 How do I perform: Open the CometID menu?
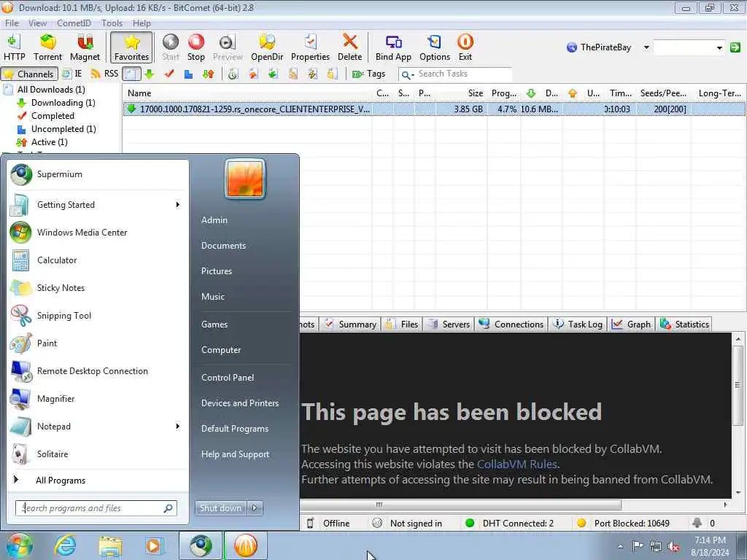(x=74, y=23)
